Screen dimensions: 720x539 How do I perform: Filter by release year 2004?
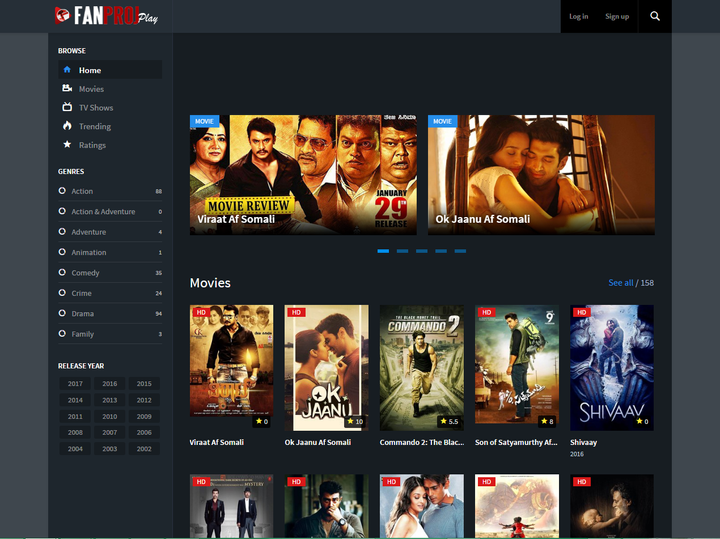pos(75,449)
